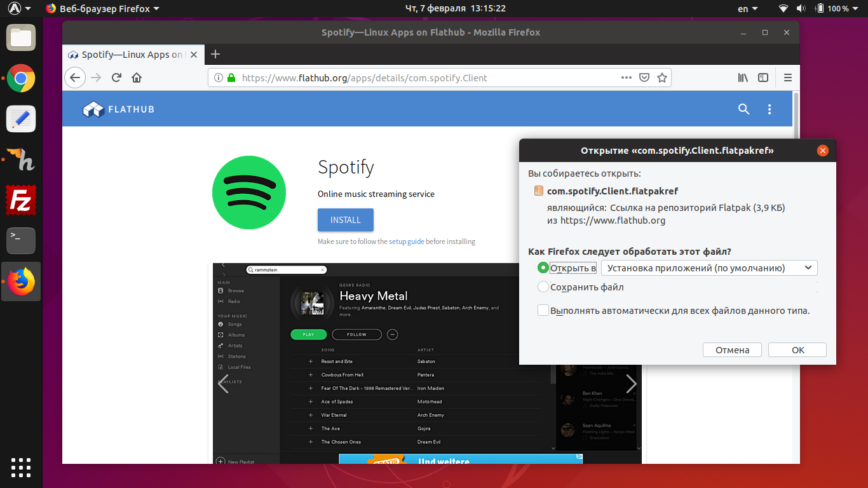
Task: Open Flathub vertical dots menu
Action: [770, 109]
